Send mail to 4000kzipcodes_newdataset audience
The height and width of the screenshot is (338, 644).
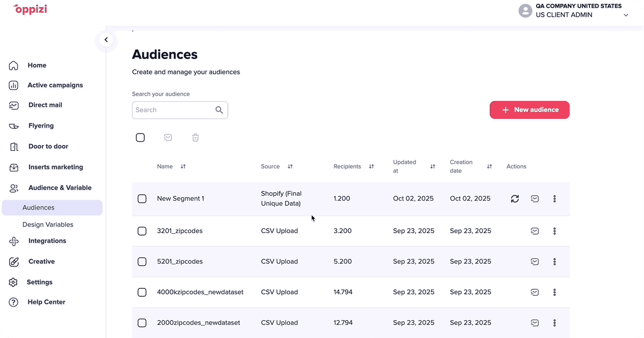coord(535,292)
